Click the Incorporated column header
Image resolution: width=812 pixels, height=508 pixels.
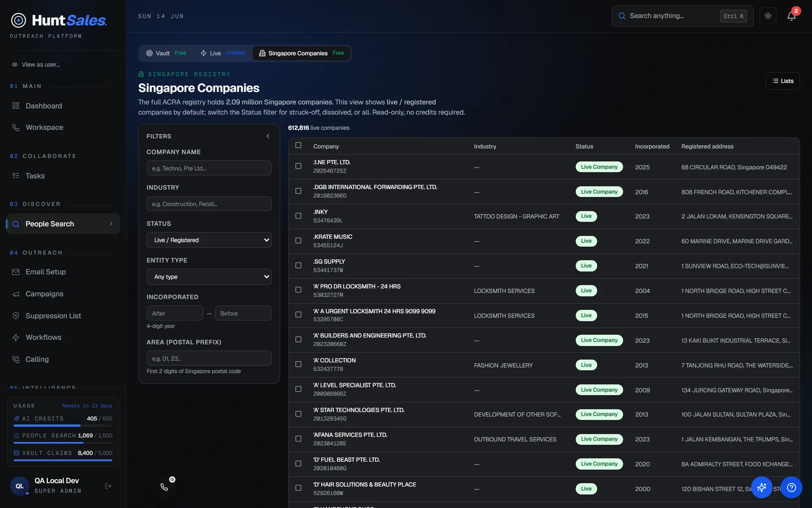point(652,146)
